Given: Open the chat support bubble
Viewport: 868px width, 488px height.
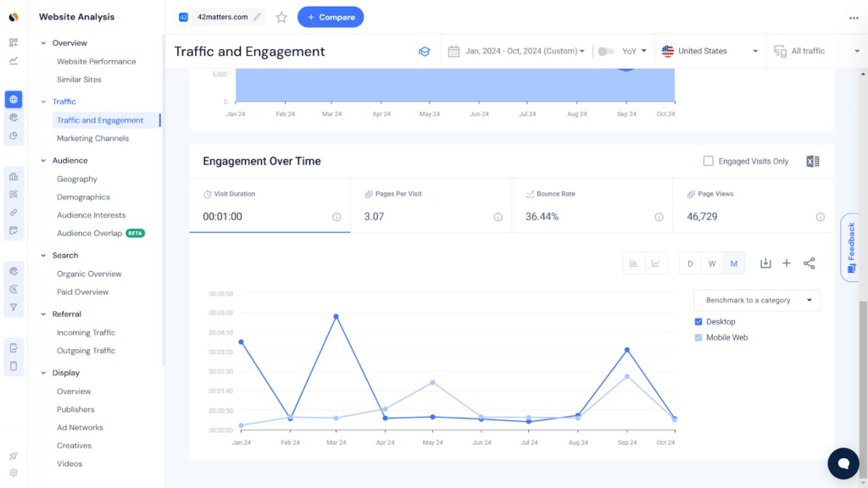Looking at the screenshot, I should coord(843,463).
